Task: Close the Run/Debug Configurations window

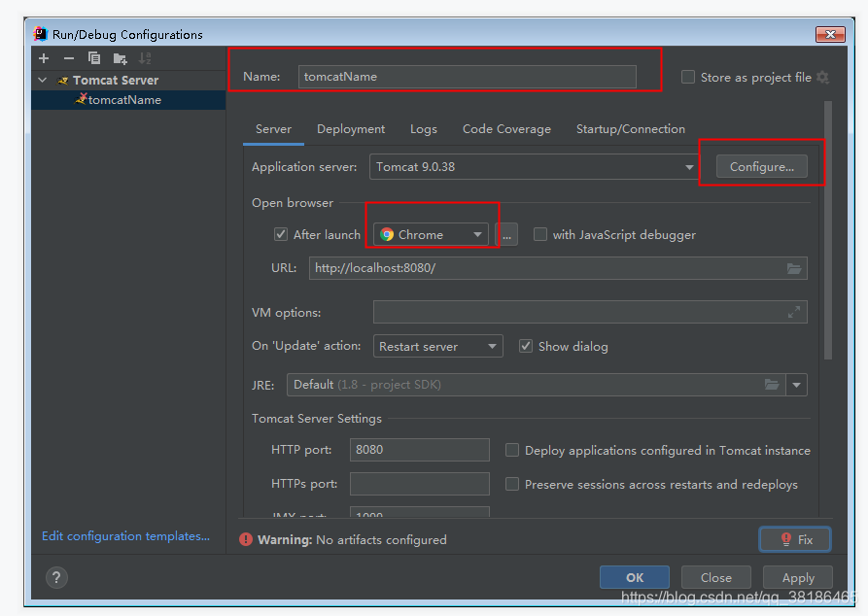Action: click(830, 34)
